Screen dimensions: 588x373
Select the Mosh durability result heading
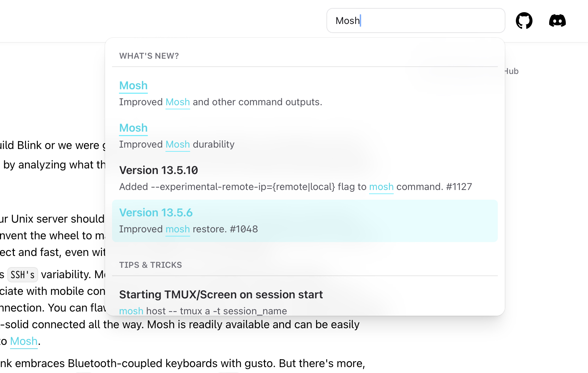pyautogui.click(x=133, y=128)
